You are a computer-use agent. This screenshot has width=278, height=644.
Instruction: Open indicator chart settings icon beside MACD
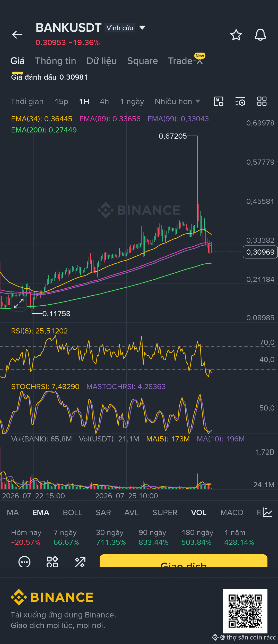(x=267, y=512)
